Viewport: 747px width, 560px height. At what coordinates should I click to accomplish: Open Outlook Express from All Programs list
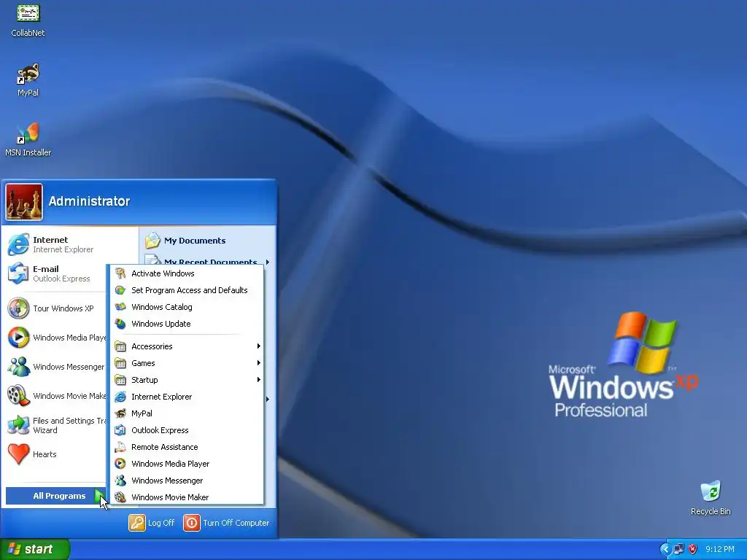(187, 430)
